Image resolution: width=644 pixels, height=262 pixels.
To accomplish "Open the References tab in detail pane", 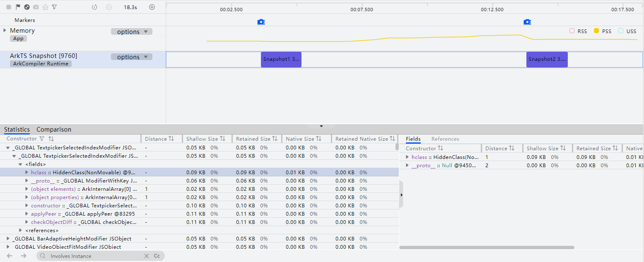I will pyautogui.click(x=445, y=139).
